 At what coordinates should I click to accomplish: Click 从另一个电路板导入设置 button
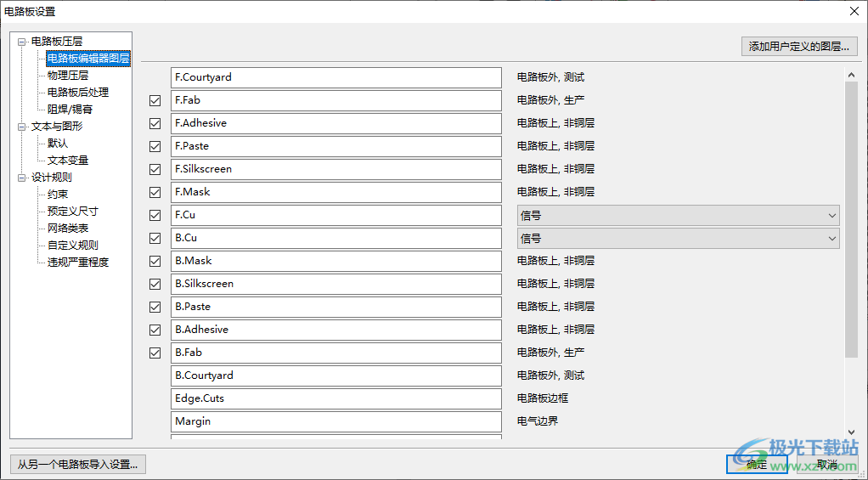(78, 464)
